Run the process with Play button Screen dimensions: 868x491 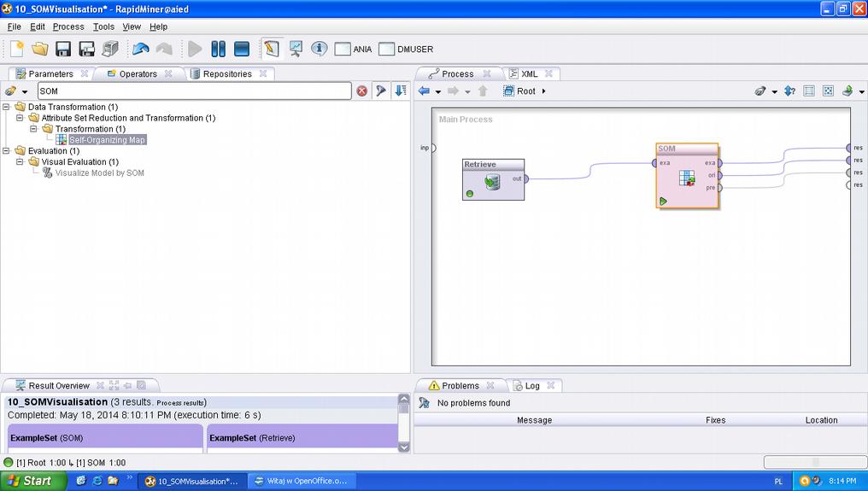[x=195, y=49]
